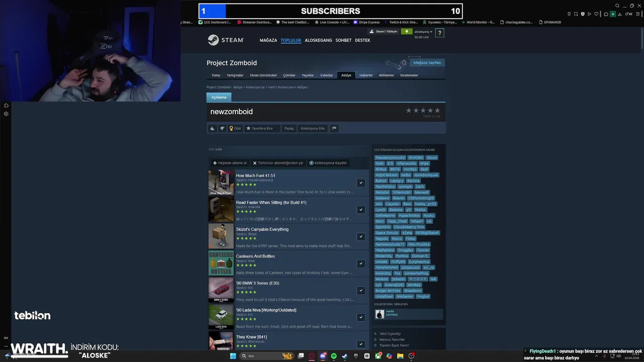This screenshot has width=644, height=362.
Task: Click the Steam logo in header
Action: (225, 40)
